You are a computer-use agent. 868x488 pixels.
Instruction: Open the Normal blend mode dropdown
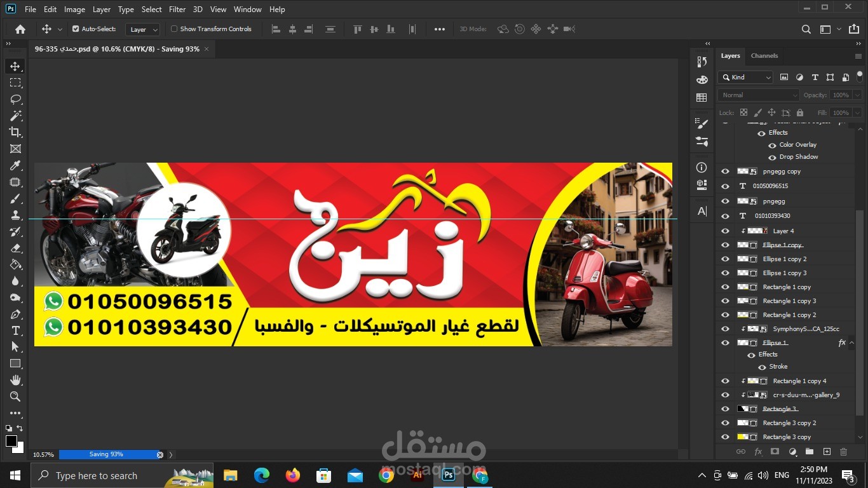758,95
